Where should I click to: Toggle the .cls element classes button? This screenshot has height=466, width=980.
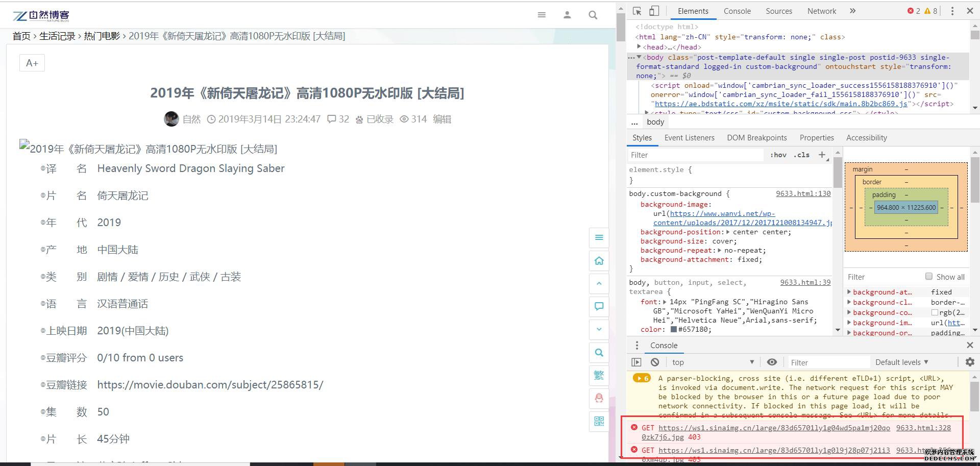pyautogui.click(x=801, y=155)
